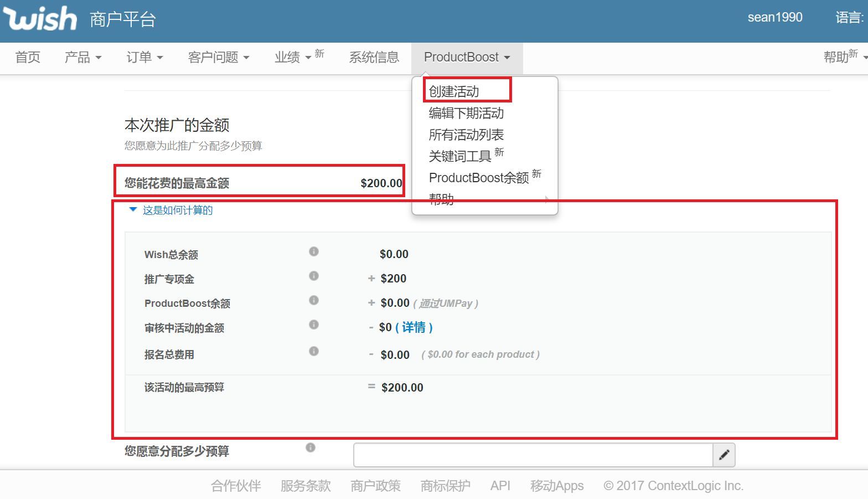The width and height of the screenshot is (868, 499).
Task: Click the 商户平台 header title
Action: click(x=123, y=19)
